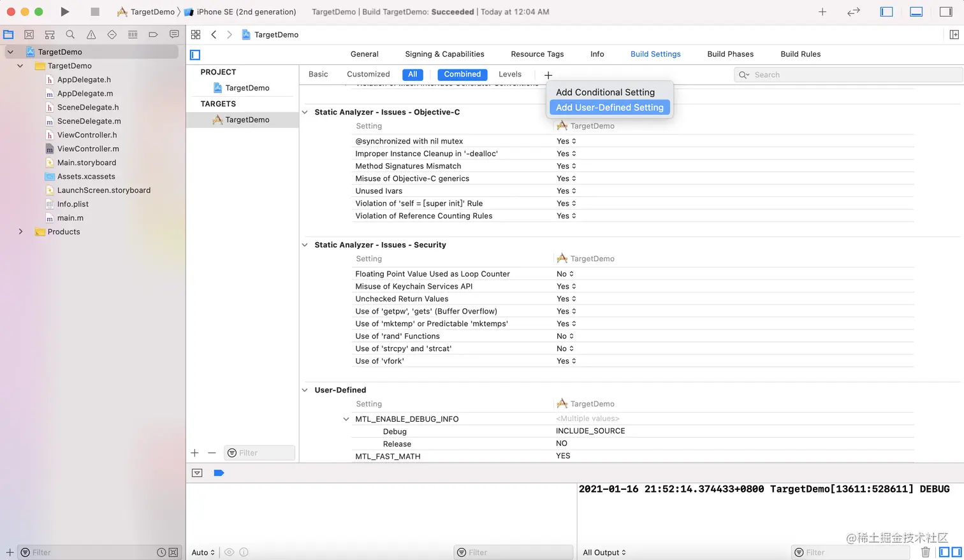
Task: Open the Find navigator magnifier
Action: click(70, 34)
